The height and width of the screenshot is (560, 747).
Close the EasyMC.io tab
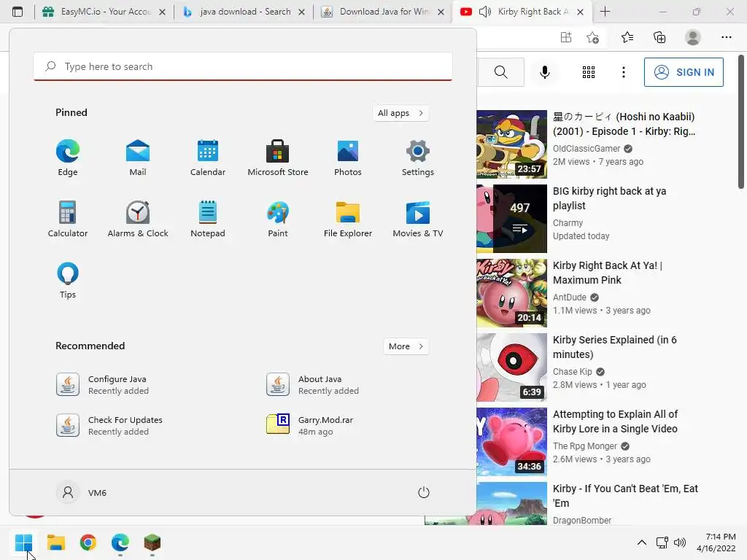(162, 12)
